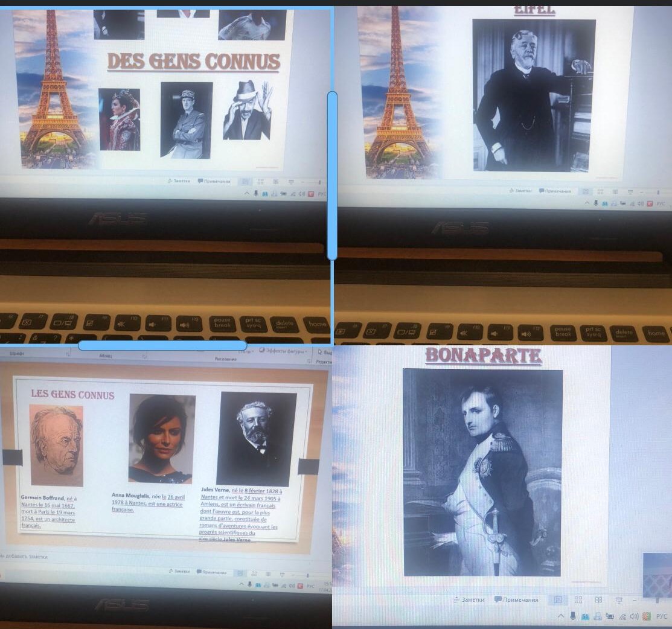Launch slideshow icon in Des Gens Connus window
This screenshot has height=629, width=672.
point(292,182)
